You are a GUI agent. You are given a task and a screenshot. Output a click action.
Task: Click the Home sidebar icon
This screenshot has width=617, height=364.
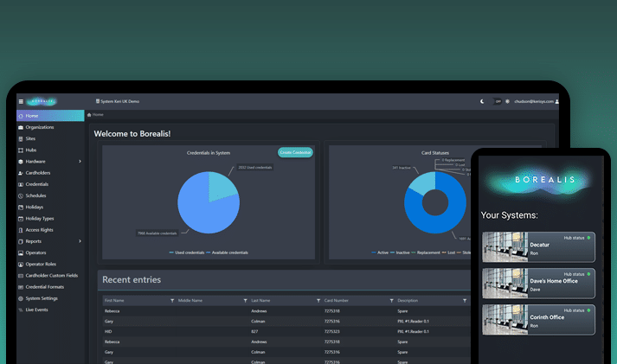click(21, 116)
